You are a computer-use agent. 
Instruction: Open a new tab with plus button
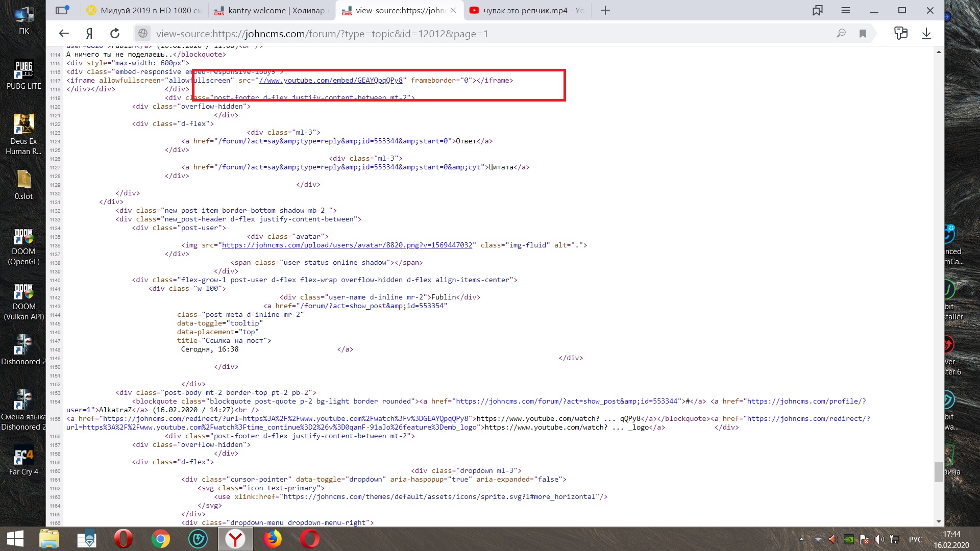tap(605, 10)
